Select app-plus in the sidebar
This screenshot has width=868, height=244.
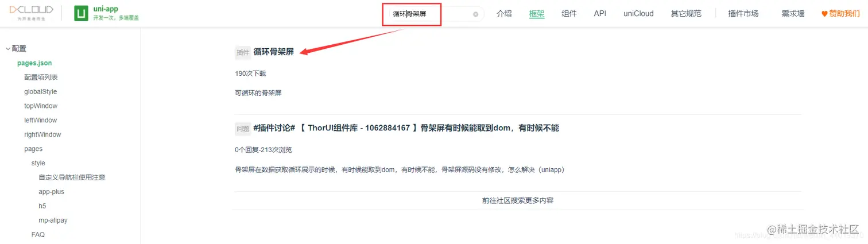52,192
